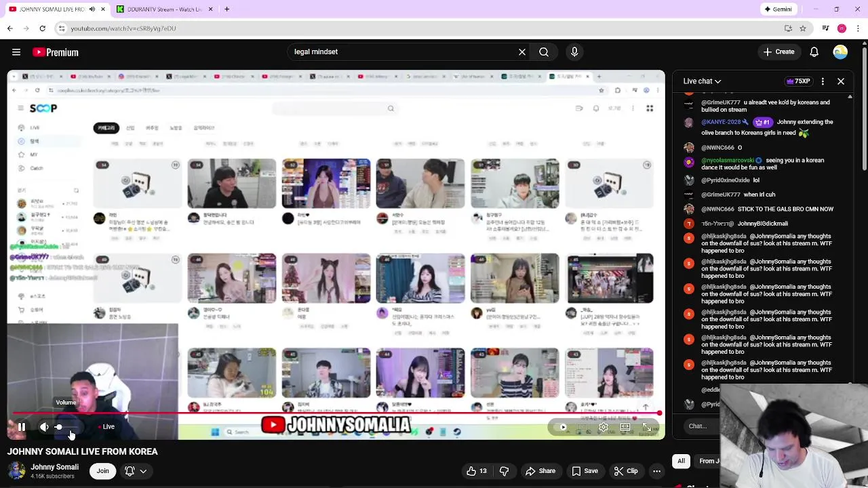Dislike the video with thumbs down

click(504, 471)
